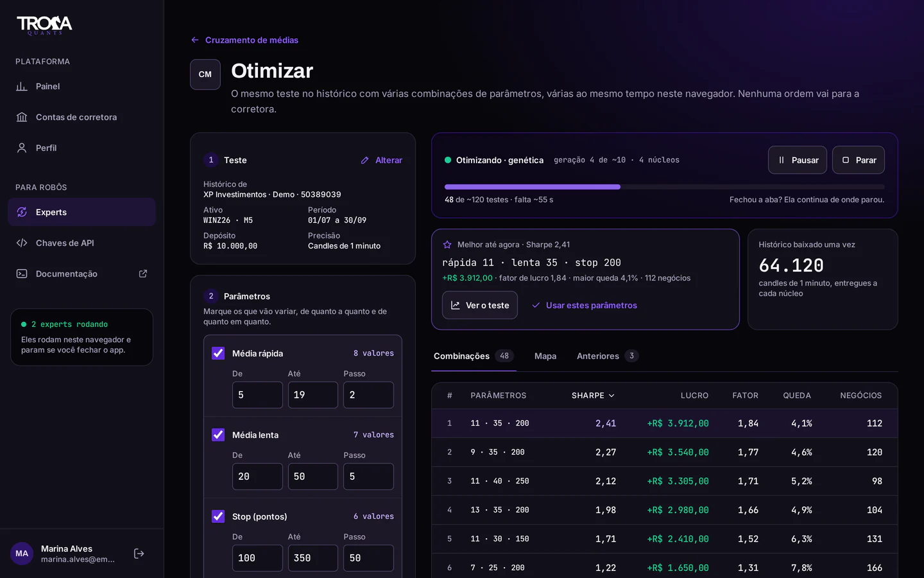Click the Perfil user icon
Screen dimensions: 924x578
point(22,148)
